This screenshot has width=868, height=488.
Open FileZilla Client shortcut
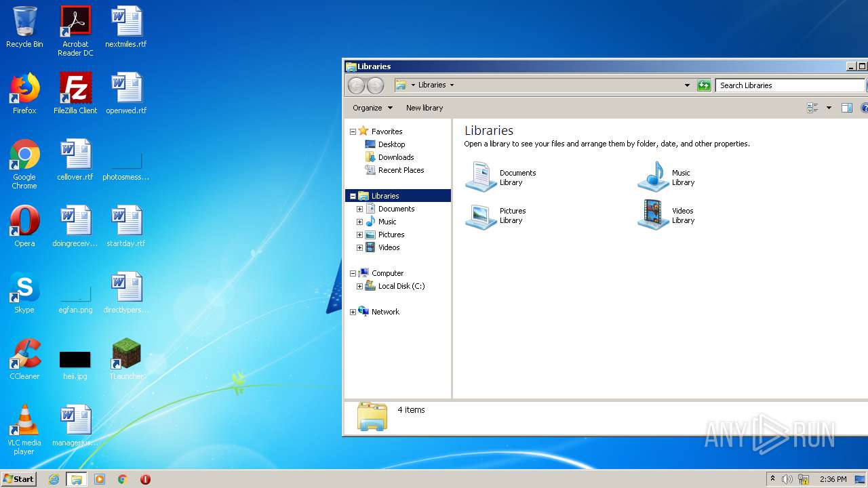[75, 94]
